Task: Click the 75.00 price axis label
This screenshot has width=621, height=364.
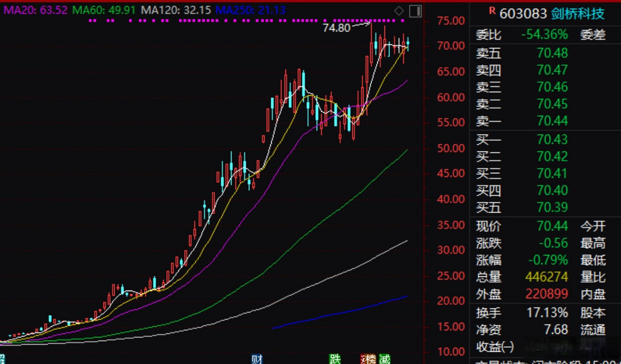Action: point(451,21)
